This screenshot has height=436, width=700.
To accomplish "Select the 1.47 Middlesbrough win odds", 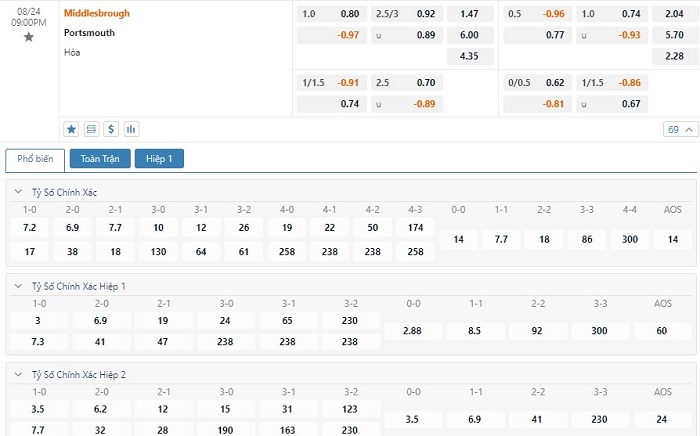I will pos(470,14).
